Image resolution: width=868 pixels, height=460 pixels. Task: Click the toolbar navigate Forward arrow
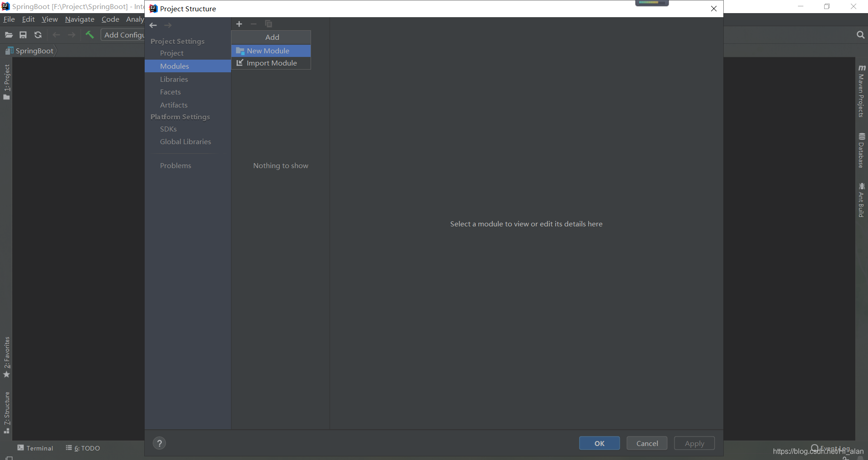[x=71, y=35]
